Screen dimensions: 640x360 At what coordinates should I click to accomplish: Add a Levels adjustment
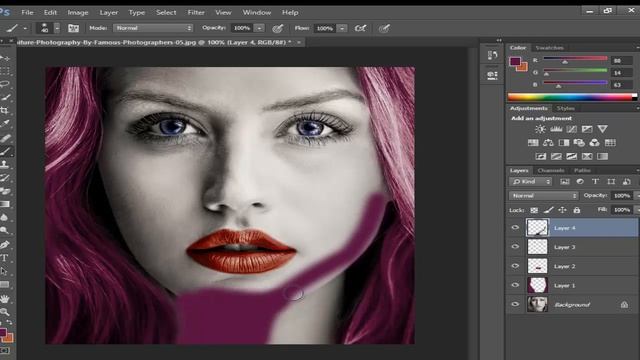[556, 129]
